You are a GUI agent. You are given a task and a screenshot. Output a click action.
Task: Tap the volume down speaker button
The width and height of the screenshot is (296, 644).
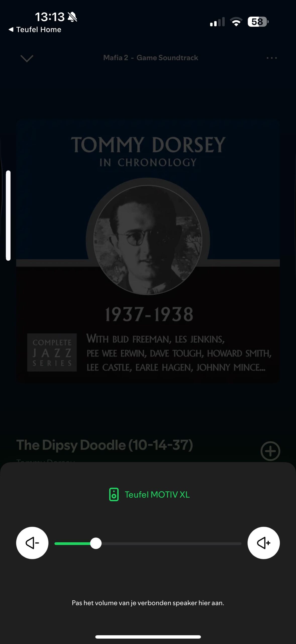(x=32, y=543)
